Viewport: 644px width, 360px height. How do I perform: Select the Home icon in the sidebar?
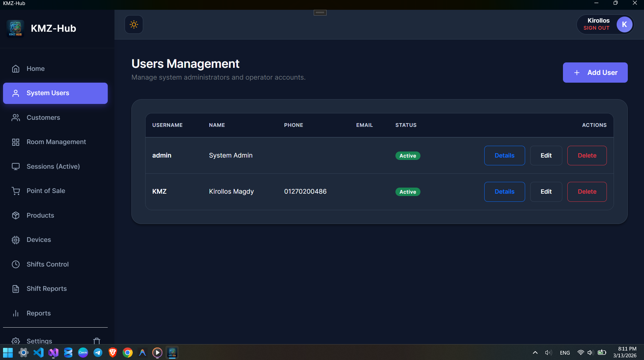(x=16, y=68)
